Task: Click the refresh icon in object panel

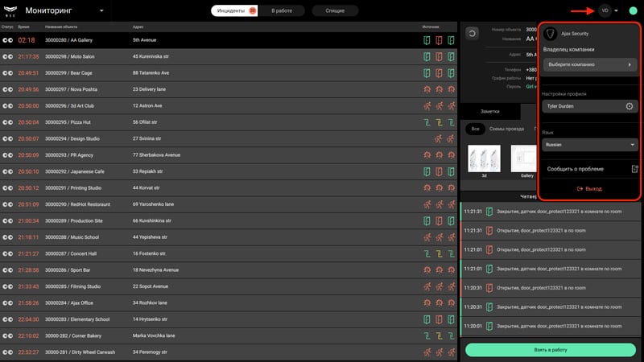Action: tap(473, 33)
